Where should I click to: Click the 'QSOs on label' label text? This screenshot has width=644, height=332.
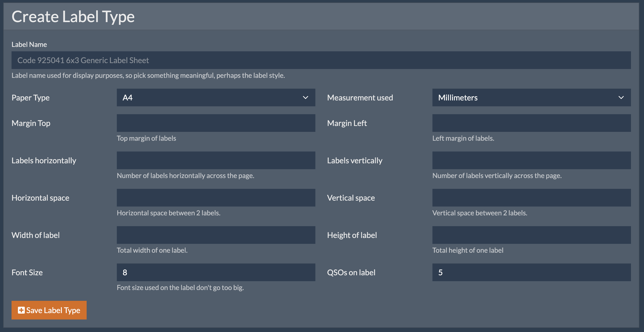[351, 273]
